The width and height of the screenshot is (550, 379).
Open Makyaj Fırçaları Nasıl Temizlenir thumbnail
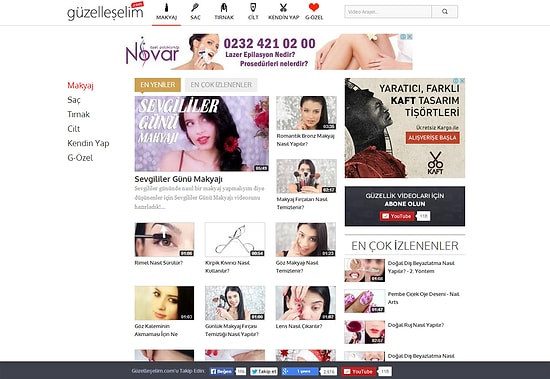click(306, 176)
